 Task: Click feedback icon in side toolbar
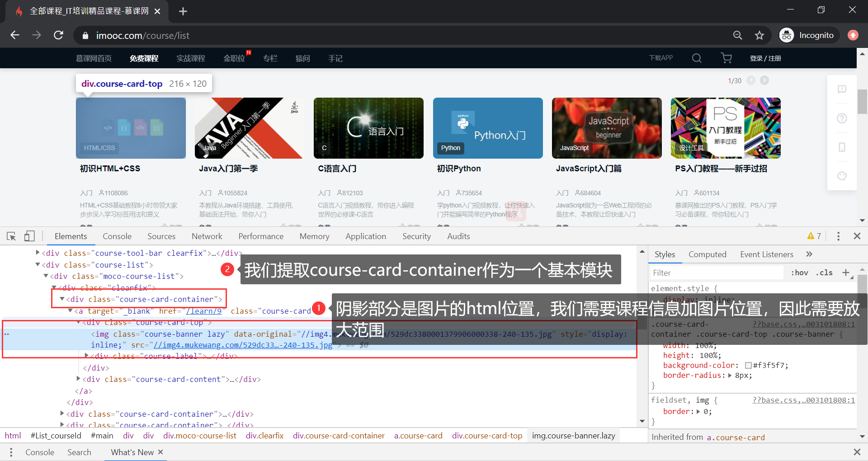click(842, 89)
